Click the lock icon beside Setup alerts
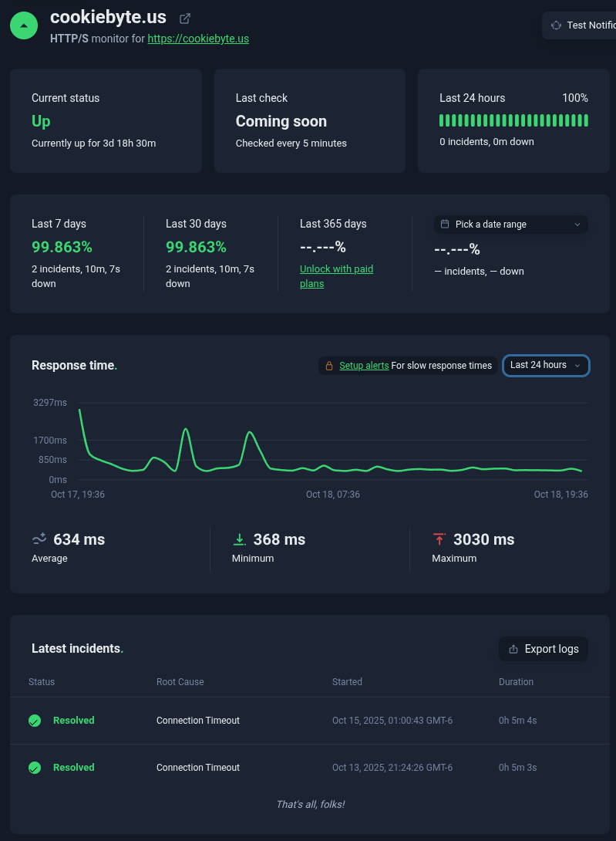Image resolution: width=616 pixels, height=841 pixels. point(329,366)
